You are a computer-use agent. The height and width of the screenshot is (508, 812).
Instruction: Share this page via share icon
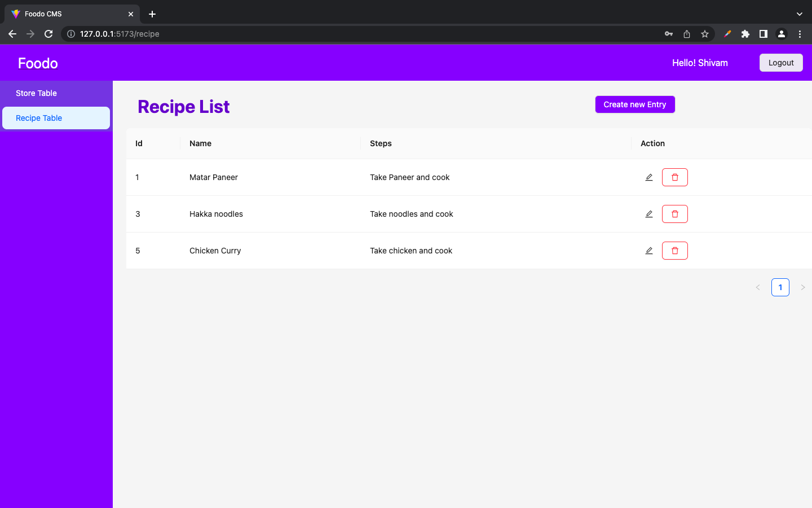(x=687, y=34)
